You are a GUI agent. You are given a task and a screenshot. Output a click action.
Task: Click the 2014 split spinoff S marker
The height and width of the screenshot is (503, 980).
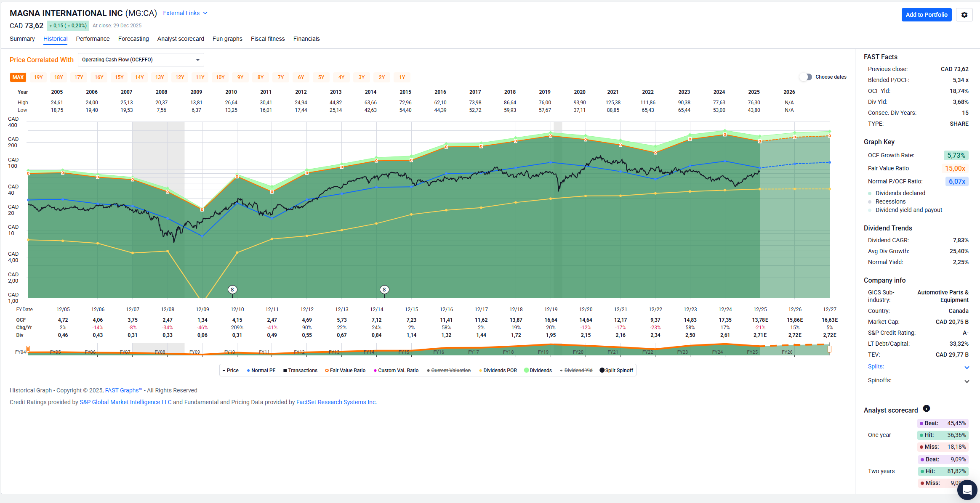tap(384, 289)
